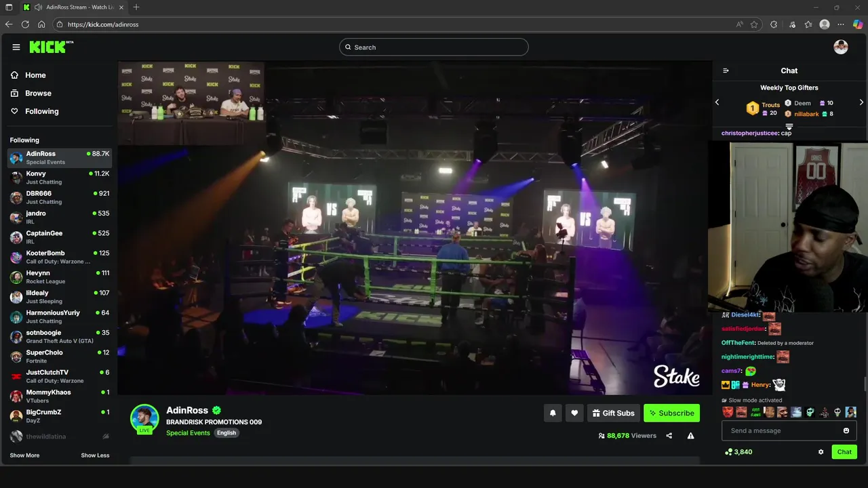Insert the first red-face emote

coord(728,412)
